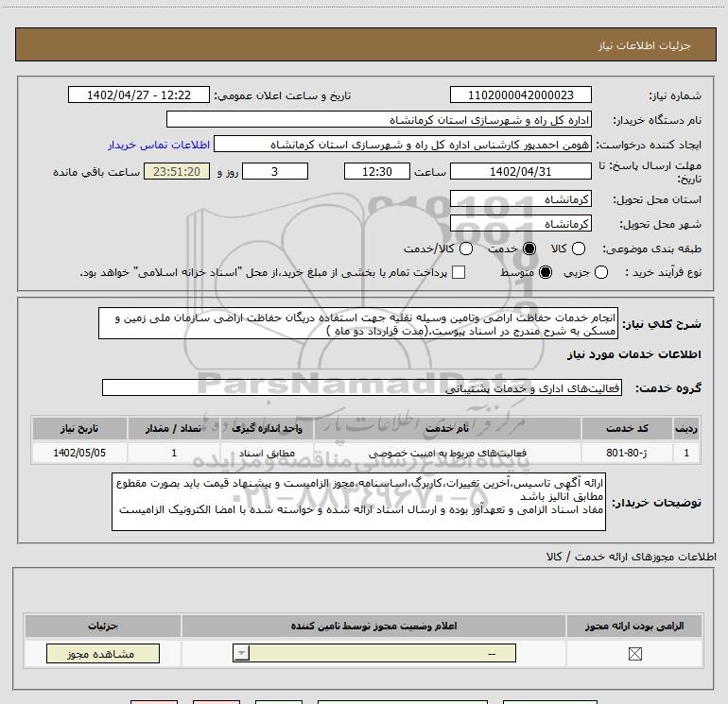Open the permit status dropdown arrow
The height and width of the screenshot is (704, 728).
click(x=241, y=653)
